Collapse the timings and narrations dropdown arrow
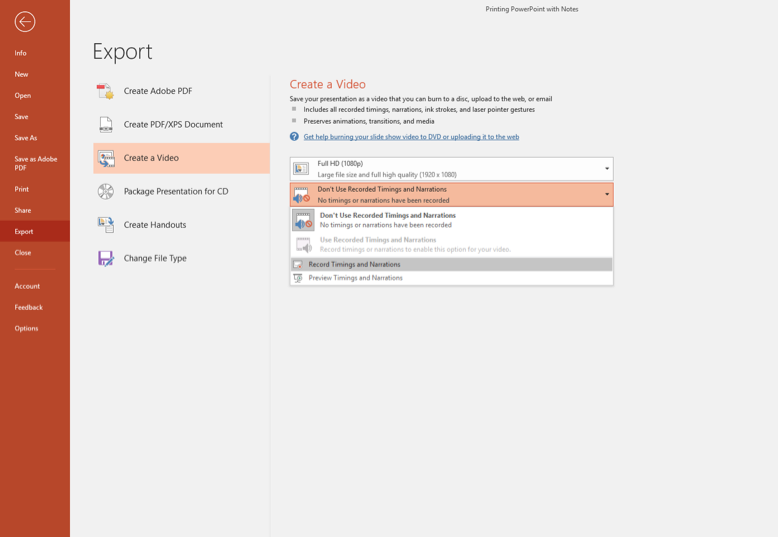This screenshot has height=537, width=778. click(607, 195)
